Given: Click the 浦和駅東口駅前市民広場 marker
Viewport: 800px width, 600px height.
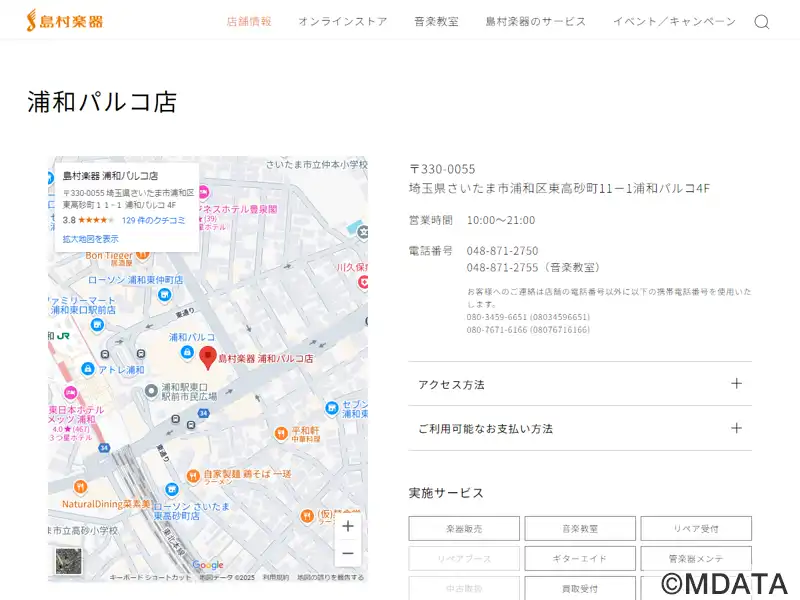Looking at the screenshot, I should pyautogui.click(x=151, y=391).
